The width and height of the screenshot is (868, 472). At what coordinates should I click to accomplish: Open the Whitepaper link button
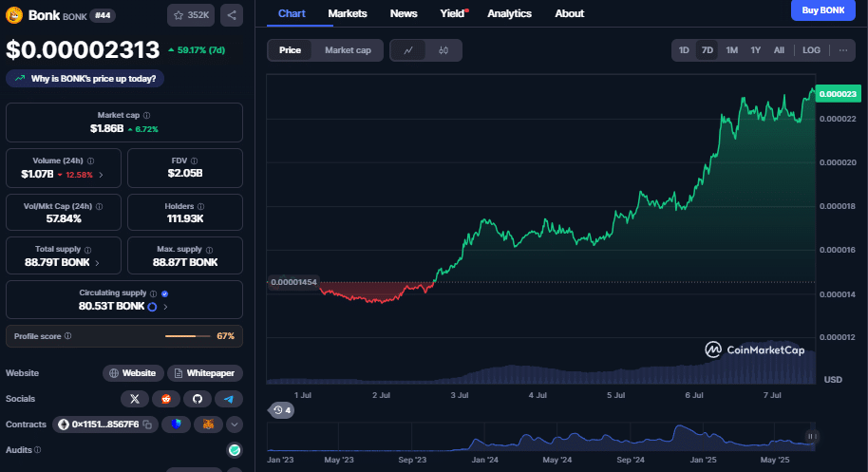[205, 373]
